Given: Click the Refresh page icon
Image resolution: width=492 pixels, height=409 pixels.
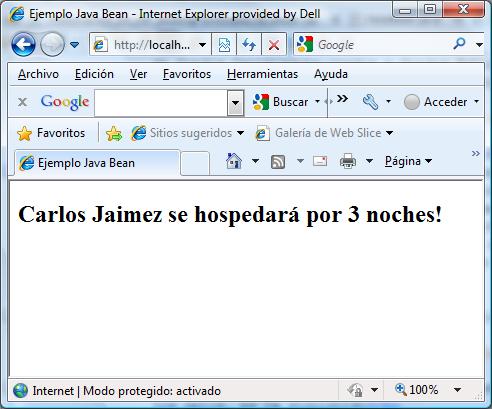Looking at the screenshot, I should 249,44.
